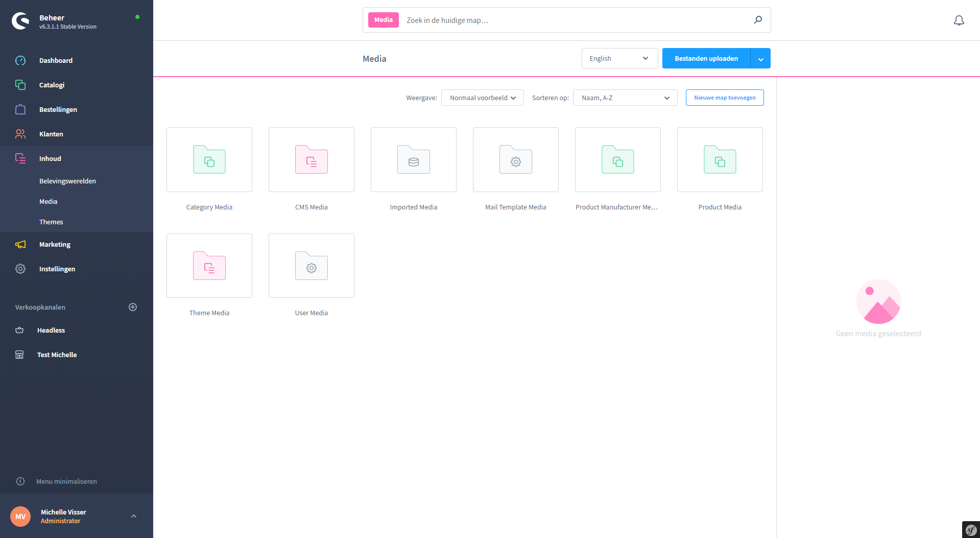Open the Sorteren op dropdown
The image size is (980, 538).
[625, 98]
